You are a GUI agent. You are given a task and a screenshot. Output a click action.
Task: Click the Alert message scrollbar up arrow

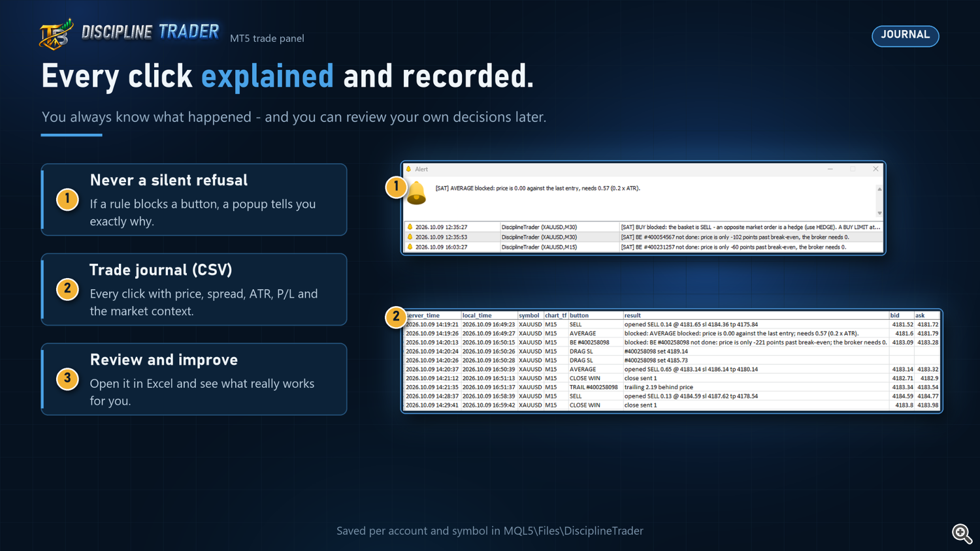click(x=879, y=189)
